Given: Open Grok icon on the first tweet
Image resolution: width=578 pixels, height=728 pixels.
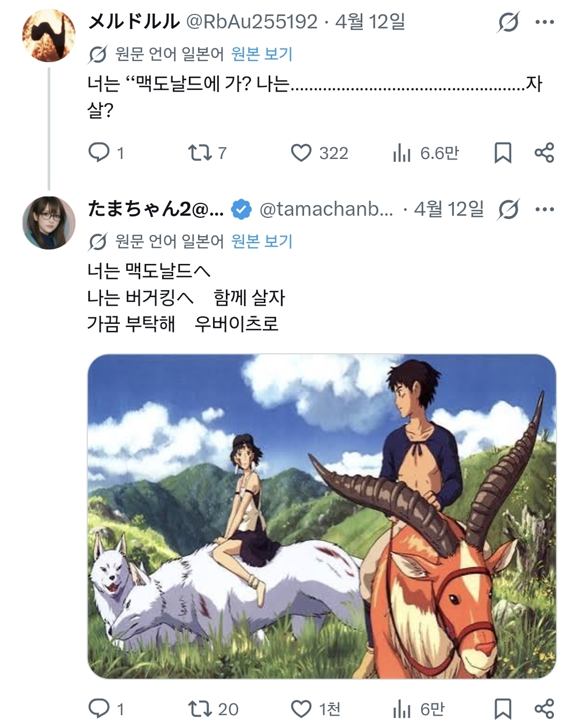Looking at the screenshot, I should point(508,22).
